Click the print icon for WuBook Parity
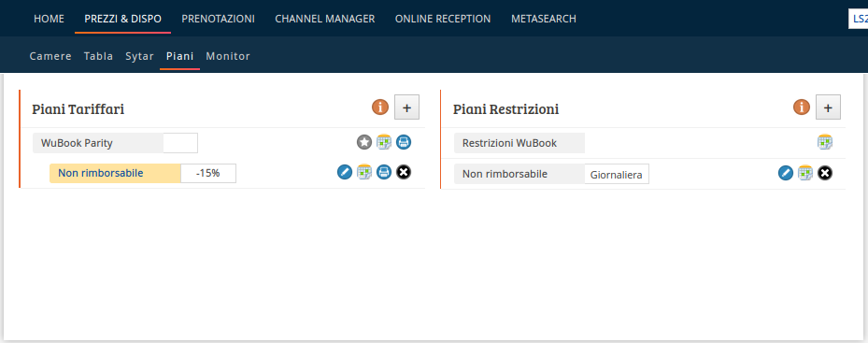 click(x=404, y=142)
